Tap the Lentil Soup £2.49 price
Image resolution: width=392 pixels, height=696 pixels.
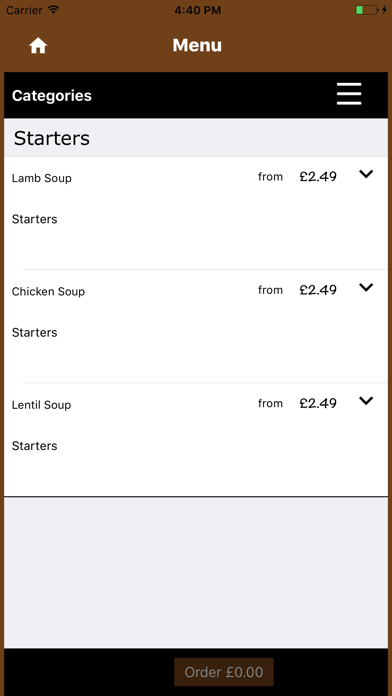318,403
